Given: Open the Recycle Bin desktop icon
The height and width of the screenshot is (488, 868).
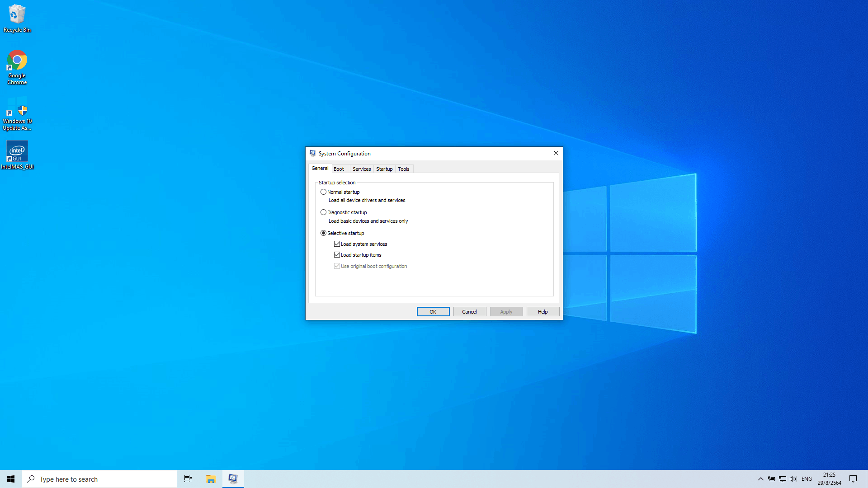Looking at the screenshot, I should (x=17, y=18).
